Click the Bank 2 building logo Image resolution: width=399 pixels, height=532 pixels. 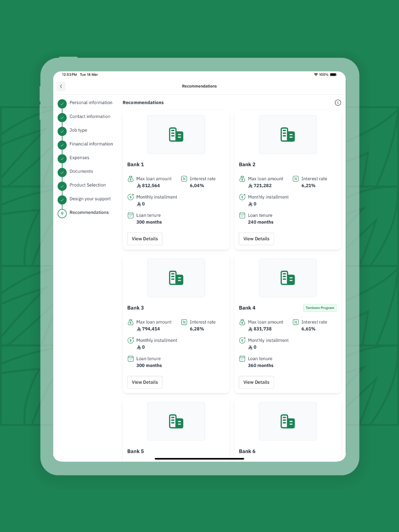click(x=288, y=134)
